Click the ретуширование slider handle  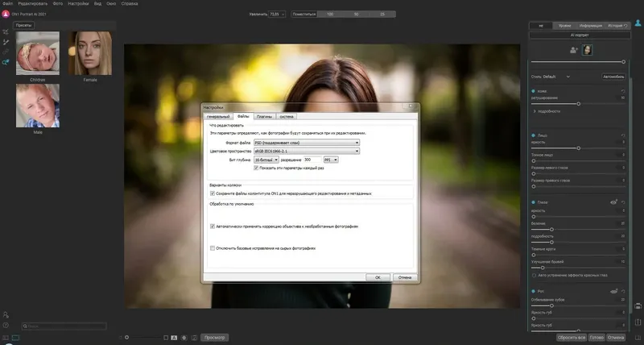pos(578,104)
